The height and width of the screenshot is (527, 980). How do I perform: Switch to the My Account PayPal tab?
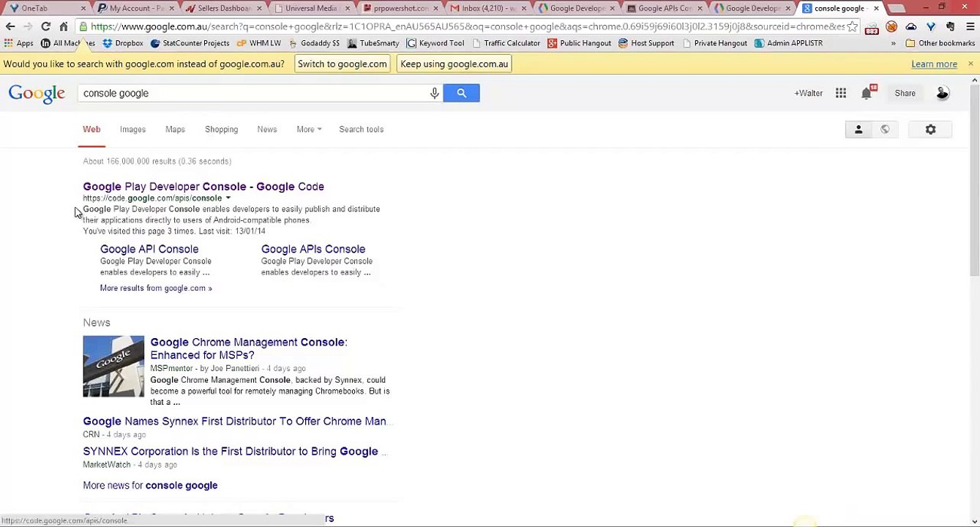pyautogui.click(x=135, y=8)
